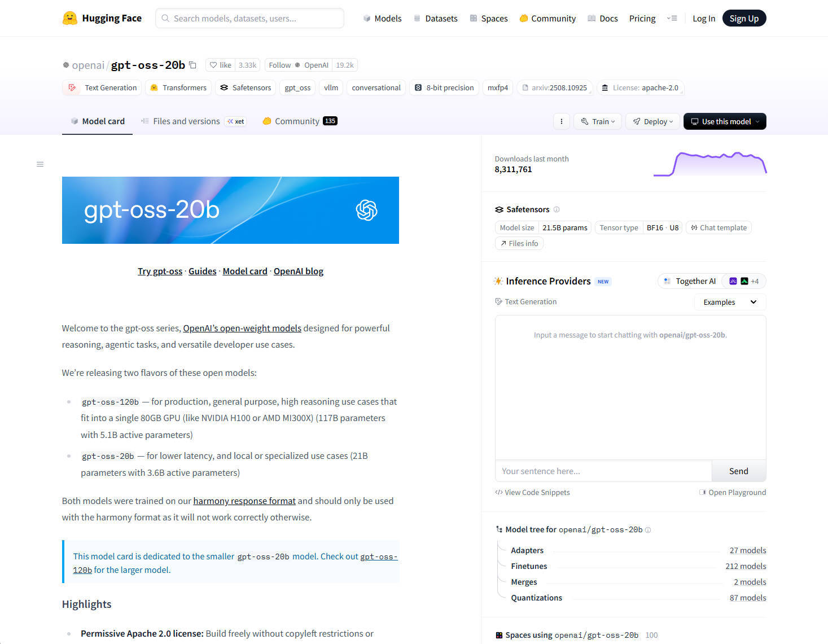Screen dimensions: 828x644
Task: Open the Files info link
Action: (519, 244)
